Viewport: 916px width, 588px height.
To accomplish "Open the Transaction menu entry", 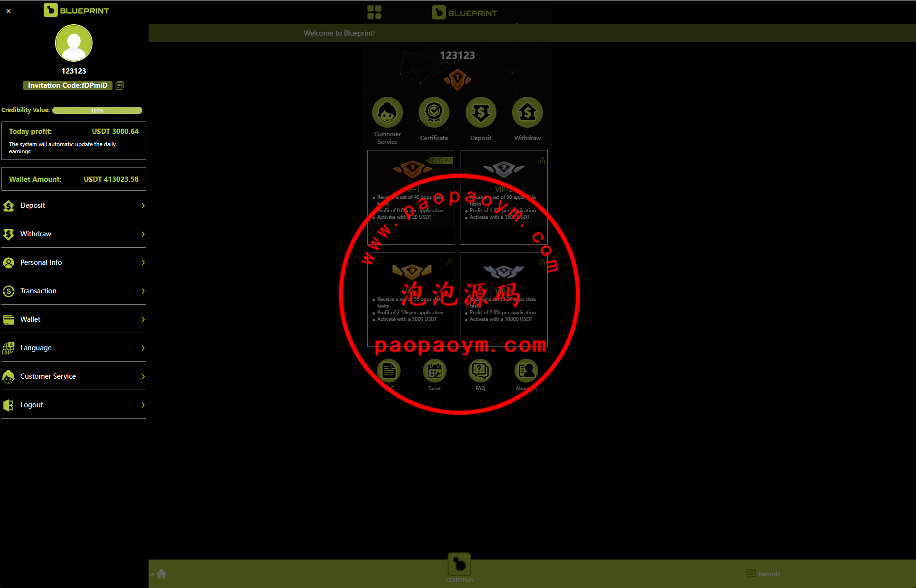I will pos(74,291).
